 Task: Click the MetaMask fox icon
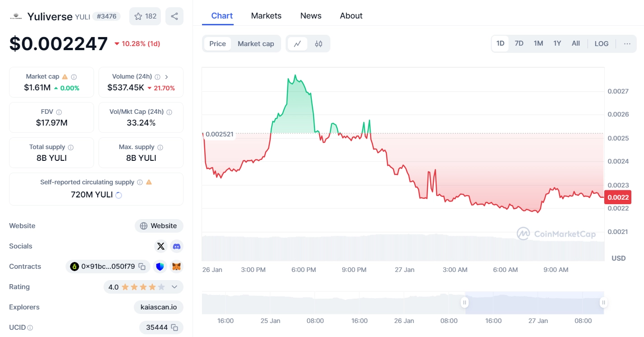coord(177,267)
